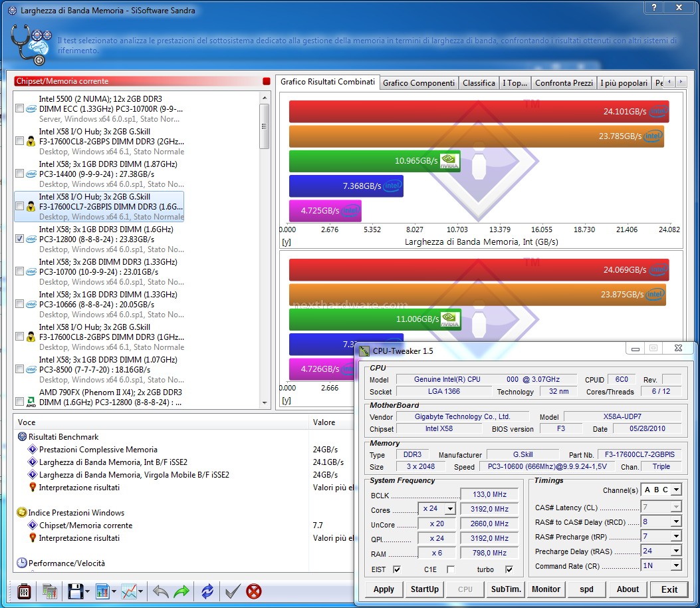This screenshot has height=608, width=700.
Task: Click the SubTim. button
Action: tap(506, 589)
